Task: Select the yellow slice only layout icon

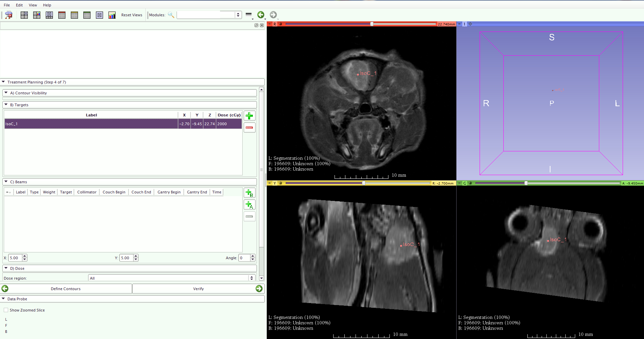Action: coord(74,15)
